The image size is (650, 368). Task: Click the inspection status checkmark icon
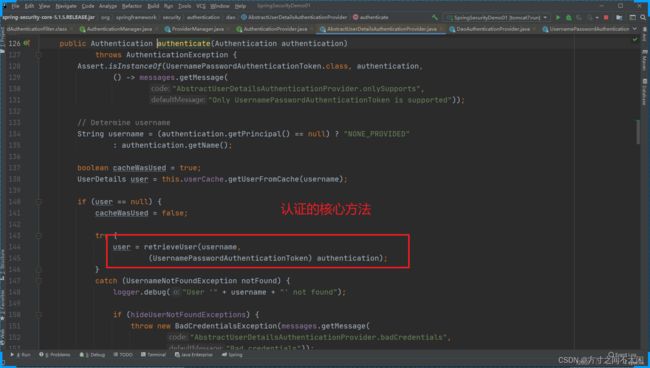click(635, 40)
